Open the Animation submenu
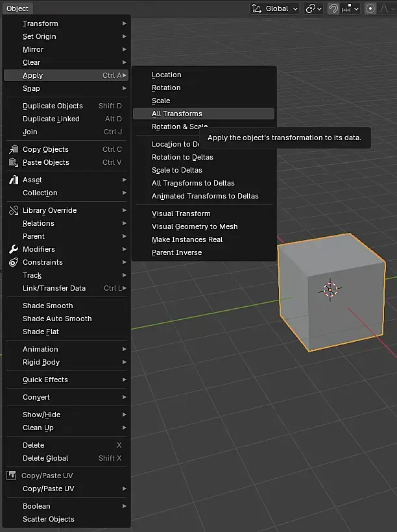The height and width of the screenshot is (532, 397). (x=66, y=349)
